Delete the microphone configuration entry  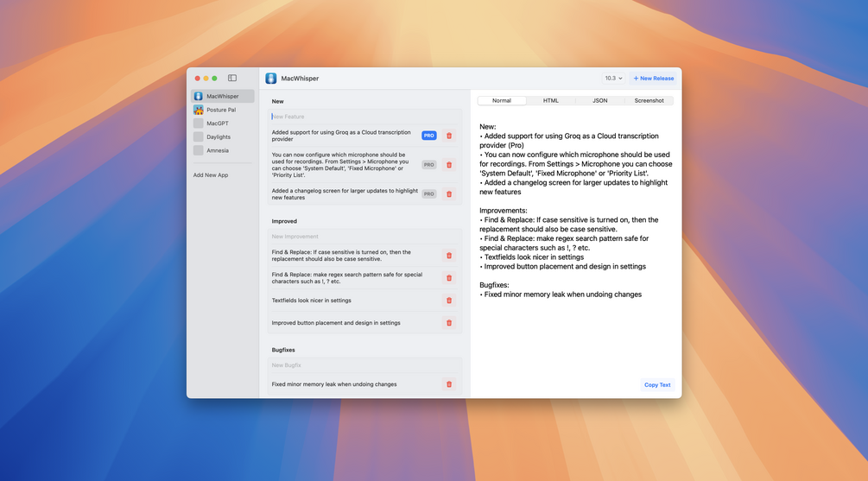[449, 165]
